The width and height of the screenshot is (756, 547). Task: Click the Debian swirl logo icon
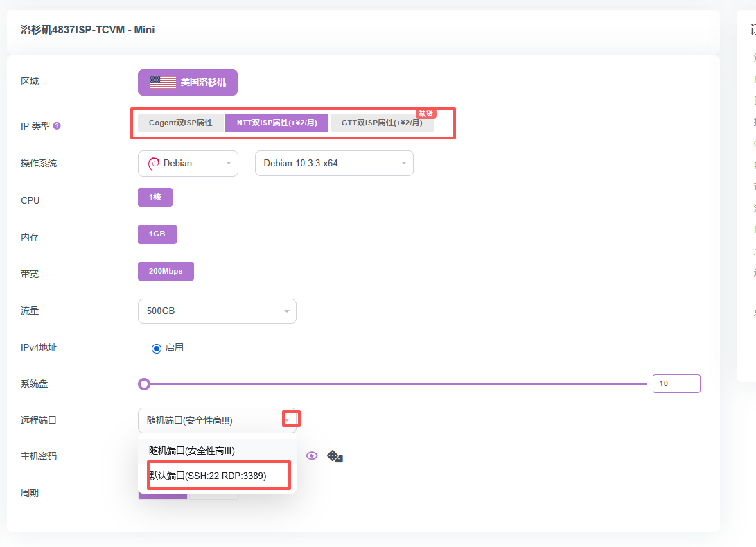[153, 164]
